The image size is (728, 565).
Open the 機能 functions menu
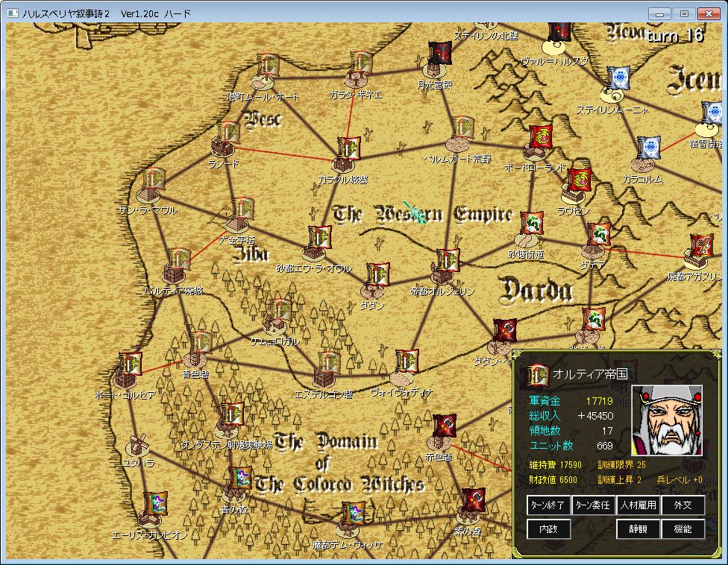[x=683, y=528]
